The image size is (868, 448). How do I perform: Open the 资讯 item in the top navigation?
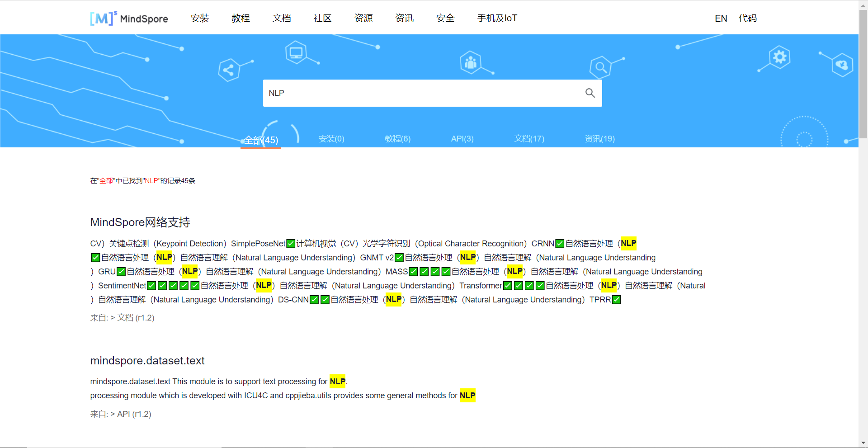[x=404, y=18]
